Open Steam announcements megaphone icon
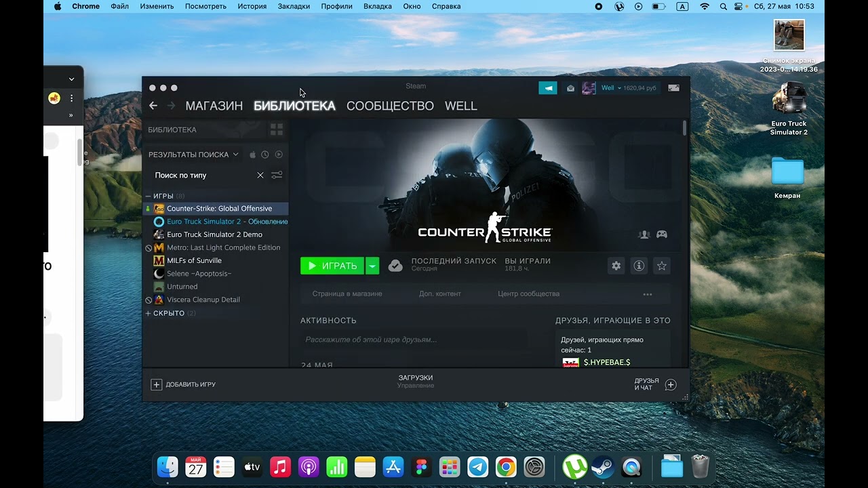868x488 pixels. (x=548, y=88)
